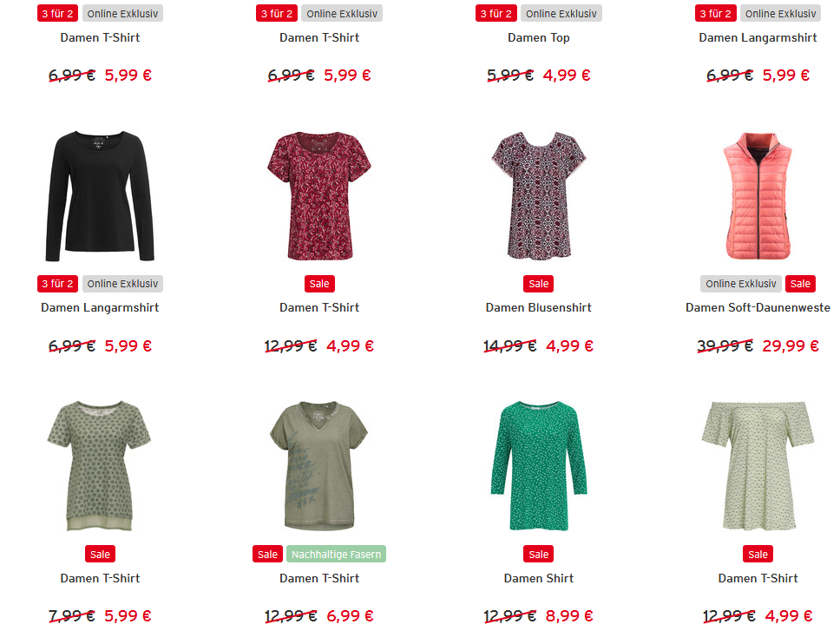Click Online Exklusiv badge on Soft-Daunenweste
Image resolution: width=840 pixels, height=644 pixels.
point(741,284)
